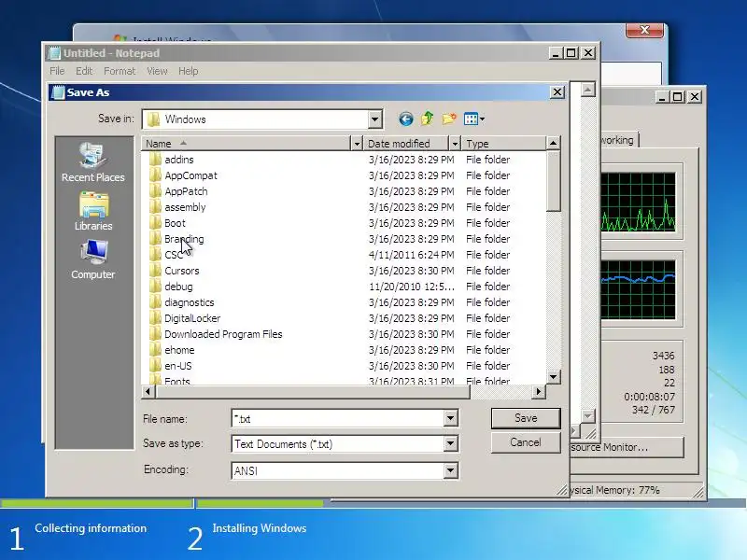
Task: Select the diagnostics folder icon
Action: point(155,301)
